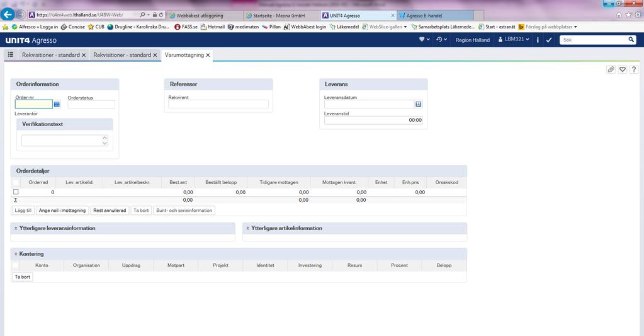The width and height of the screenshot is (644, 336).
Task: Click the checkmark tasks icon in header
Action: 549,40
